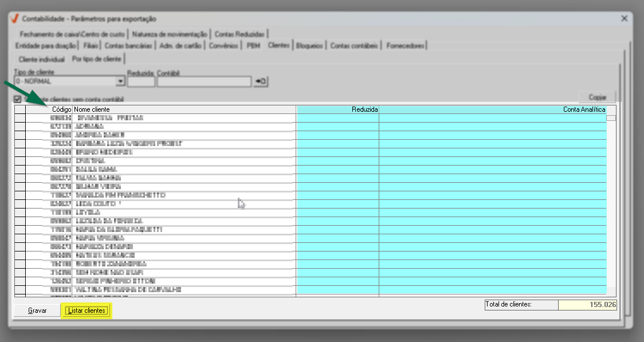Open the Bloqueios tab
Image resolution: width=644 pixels, height=342 pixels.
pos(309,46)
